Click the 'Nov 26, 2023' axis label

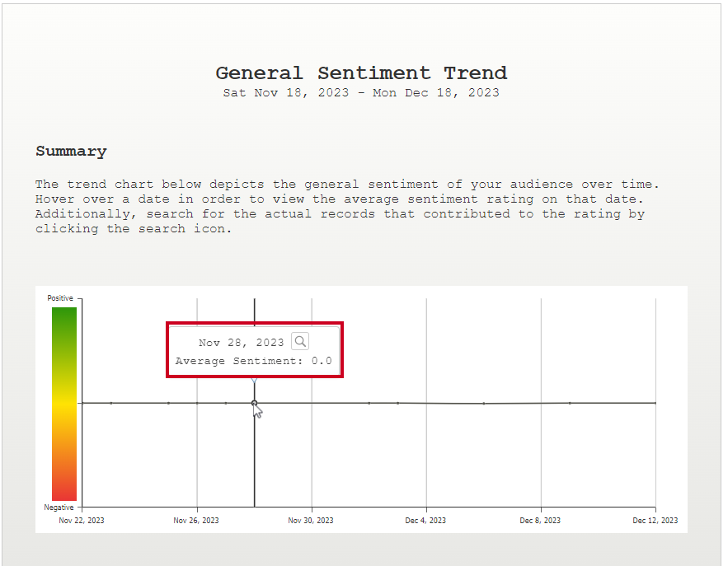click(196, 521)
